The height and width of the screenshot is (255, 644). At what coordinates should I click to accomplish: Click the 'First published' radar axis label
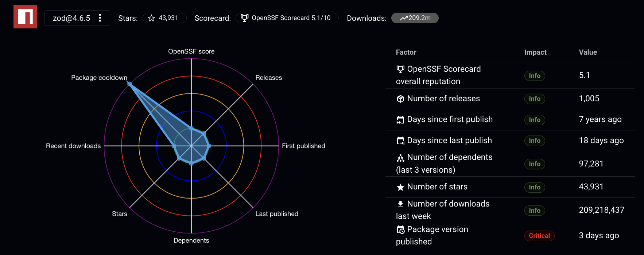pyautogui.click(x=303, y=146)
